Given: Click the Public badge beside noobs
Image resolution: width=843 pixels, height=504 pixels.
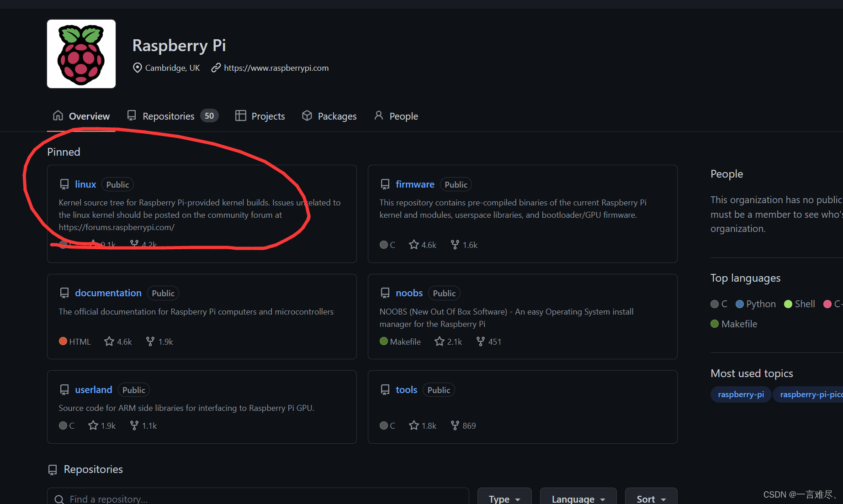Looking at the screenshot, I should pyautogui.click(x=444, y=293).
